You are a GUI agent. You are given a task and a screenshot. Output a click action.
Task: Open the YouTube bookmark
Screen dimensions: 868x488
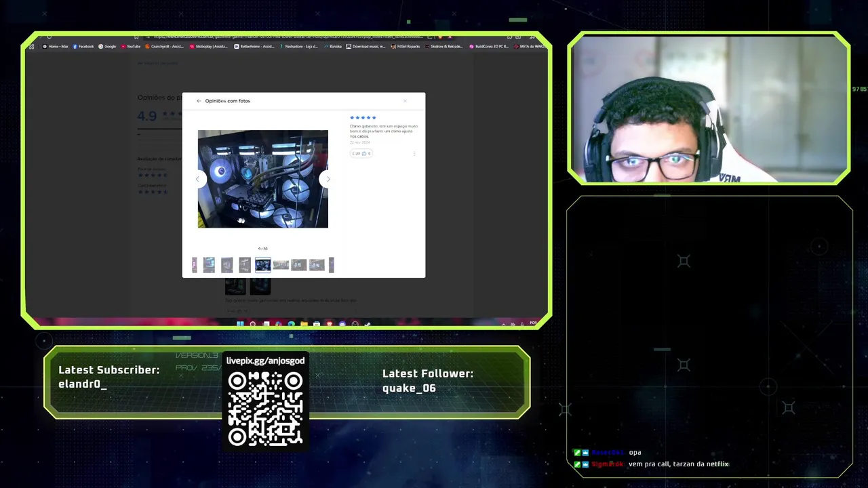[x=130, y=47]
